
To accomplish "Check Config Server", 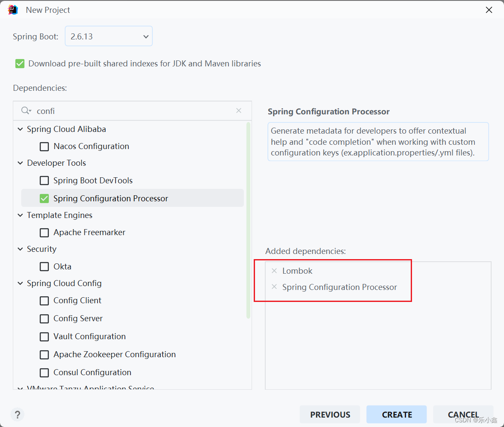I will (x=44, y=319).
